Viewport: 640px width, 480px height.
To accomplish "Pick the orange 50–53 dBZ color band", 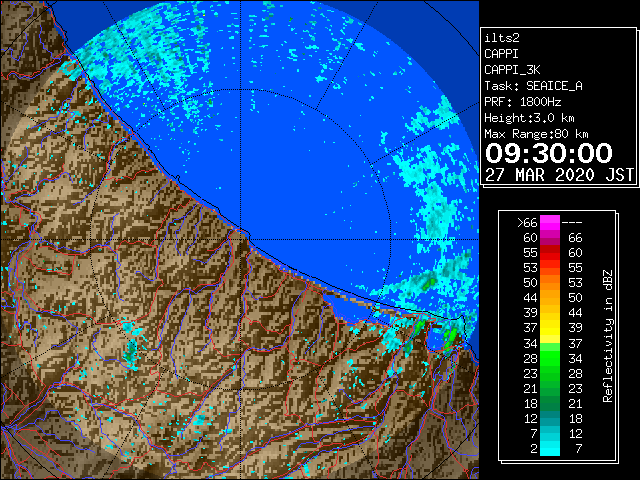I will [550, 282].
